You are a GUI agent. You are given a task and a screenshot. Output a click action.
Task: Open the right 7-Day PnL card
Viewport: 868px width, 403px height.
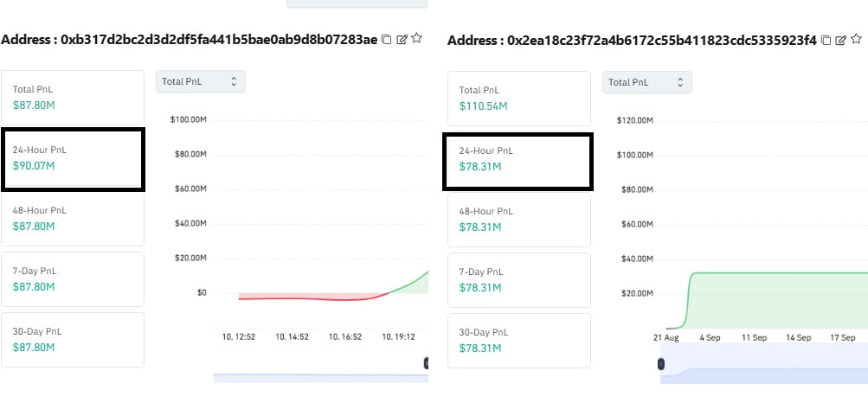(518, 280)
